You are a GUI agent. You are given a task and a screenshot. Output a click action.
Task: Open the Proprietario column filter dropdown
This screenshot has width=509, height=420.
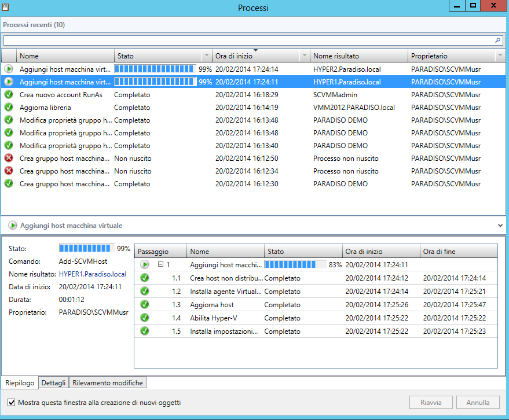click(x=499, y=56)
